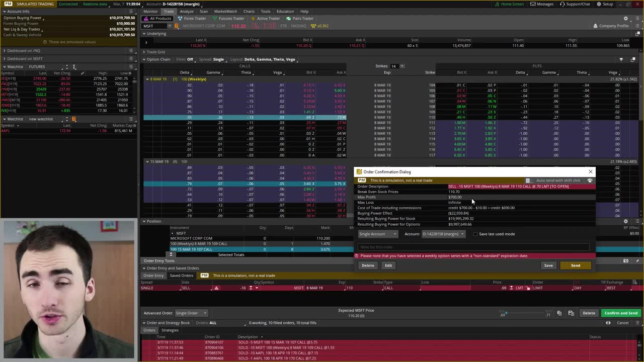644x362 pixels.
Task: Click the orange link icon next to MSFT symbol
Action: (176, 26)
